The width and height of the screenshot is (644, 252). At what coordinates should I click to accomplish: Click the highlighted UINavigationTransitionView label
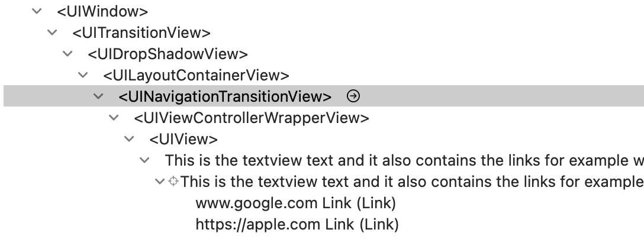225,96
